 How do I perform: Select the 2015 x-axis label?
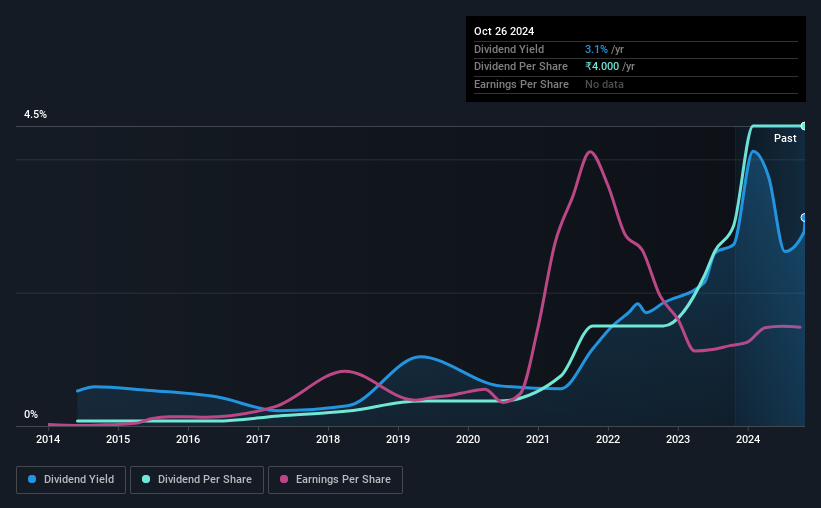tap(118, 439)
